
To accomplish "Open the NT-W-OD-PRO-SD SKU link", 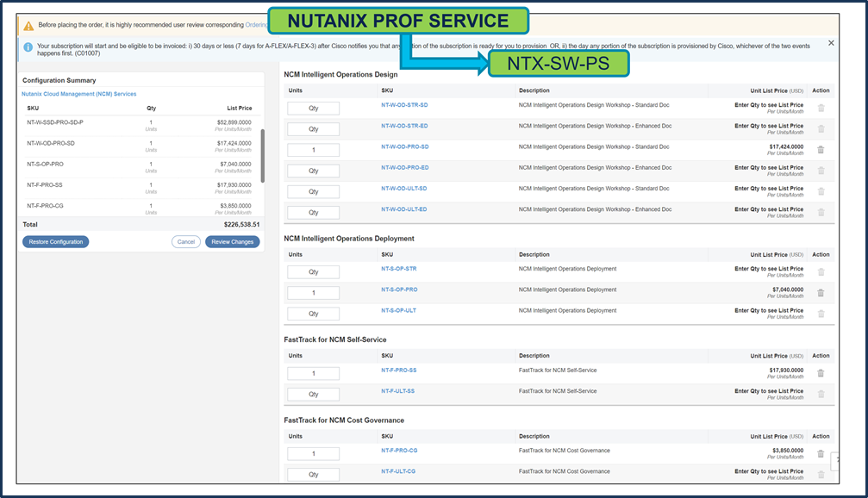I will pos(404,146).
